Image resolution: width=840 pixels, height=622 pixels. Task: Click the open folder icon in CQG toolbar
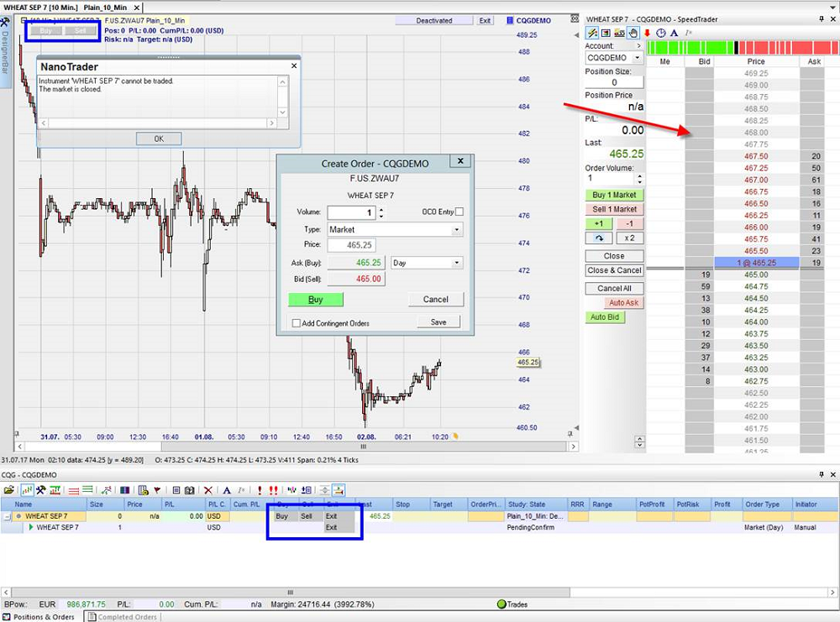click(x=9, y=489)
